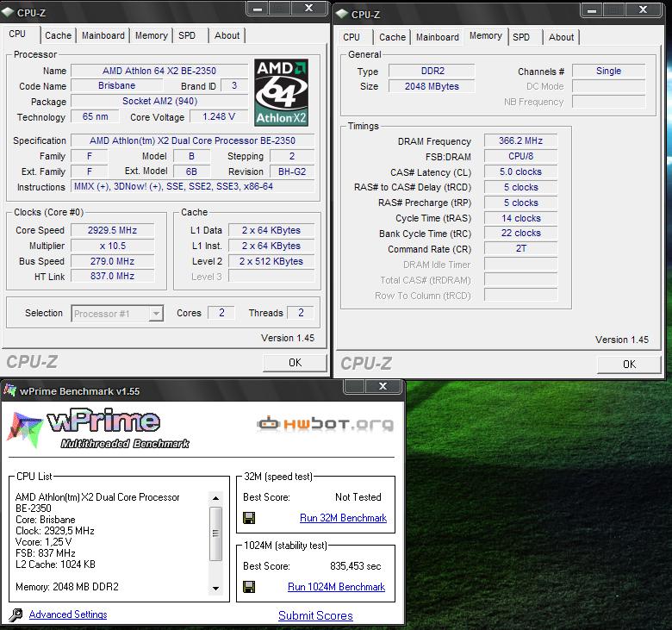Click CPU List scrollbar down arrow
The width and height of the screenshot is (672, 630).
click(215, 589)
